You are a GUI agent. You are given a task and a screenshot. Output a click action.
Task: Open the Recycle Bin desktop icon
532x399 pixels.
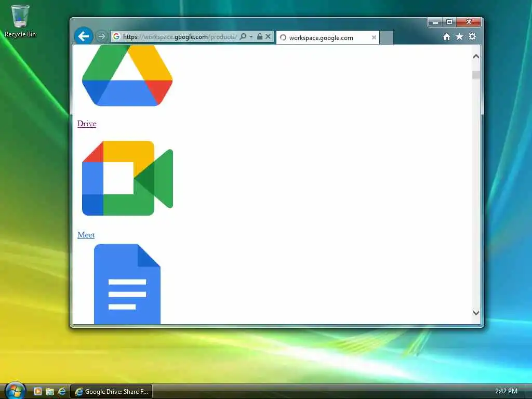pyautogui.click(x=20, y=21)
